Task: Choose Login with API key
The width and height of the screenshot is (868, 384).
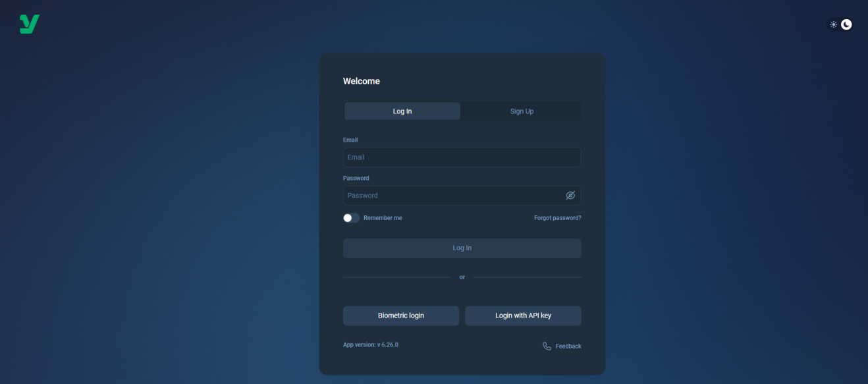Action: (523, 315)
